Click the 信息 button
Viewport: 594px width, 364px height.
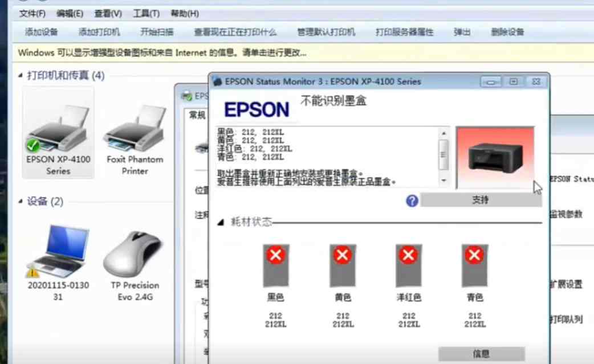pyautogui.click(x=481, y=353)
